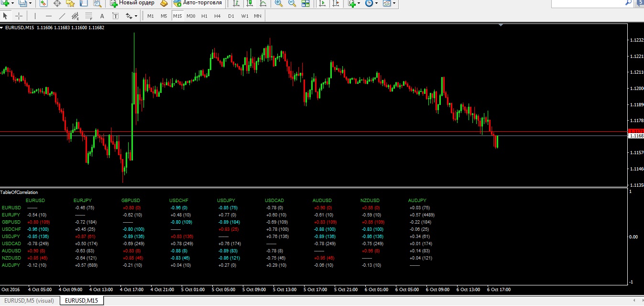Select the equidistant channel tool

75,16
